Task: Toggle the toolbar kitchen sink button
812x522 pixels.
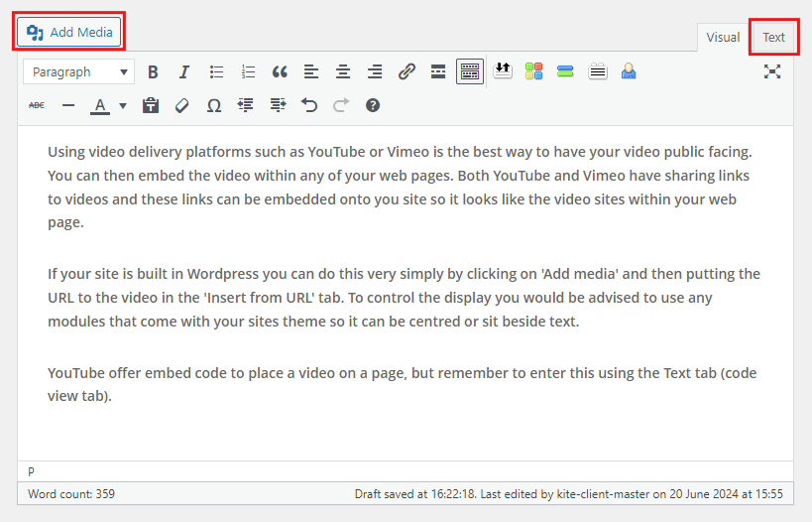Action: click(470, 71)
